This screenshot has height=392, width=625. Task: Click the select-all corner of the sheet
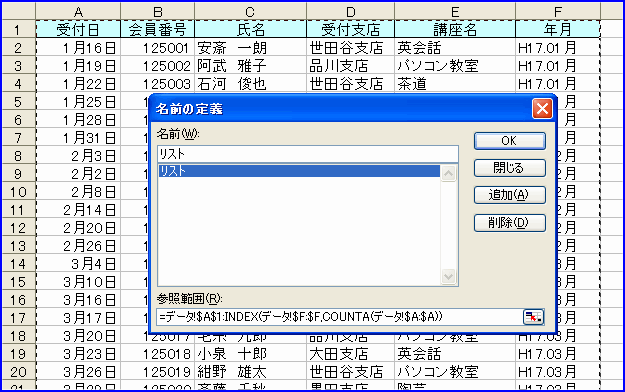coord(18,11)
